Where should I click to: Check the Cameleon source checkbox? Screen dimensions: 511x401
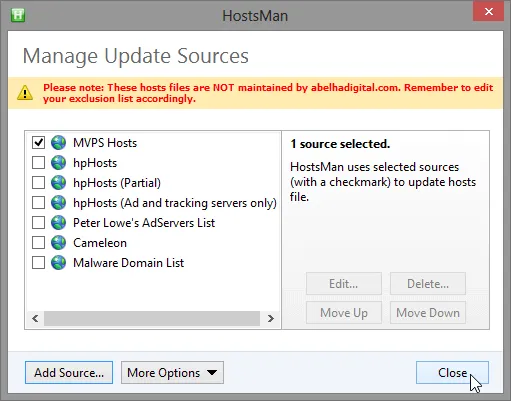[x=38, y=243]
